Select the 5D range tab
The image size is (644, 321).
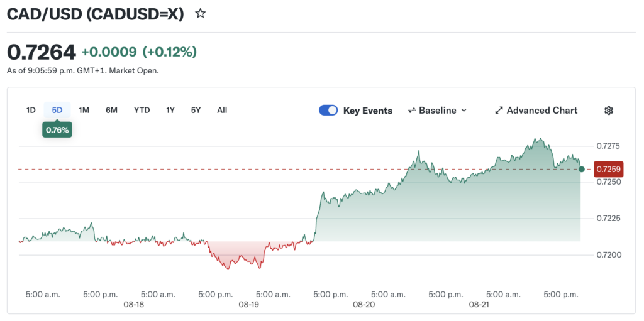coord(57,110)
